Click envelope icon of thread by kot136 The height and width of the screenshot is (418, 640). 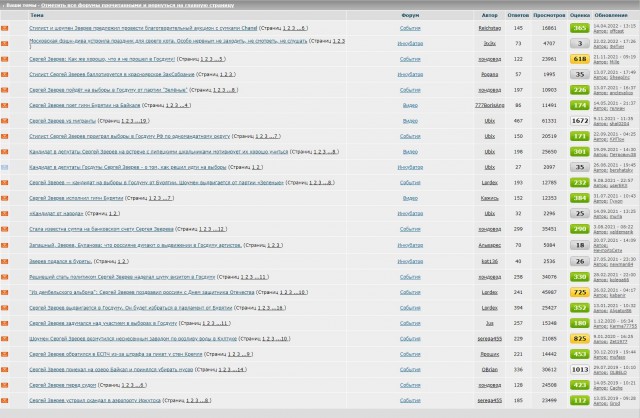point(4,261)
